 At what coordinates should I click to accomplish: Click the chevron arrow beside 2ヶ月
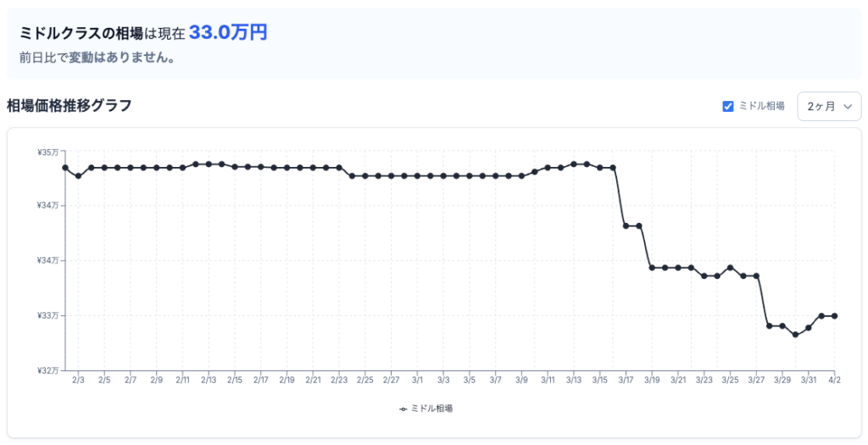point(848,107)
